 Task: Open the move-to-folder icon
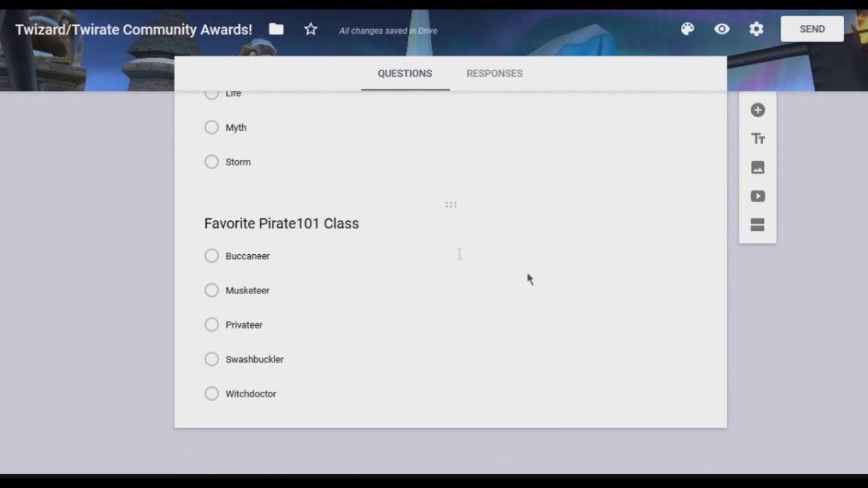click(276, 29)
